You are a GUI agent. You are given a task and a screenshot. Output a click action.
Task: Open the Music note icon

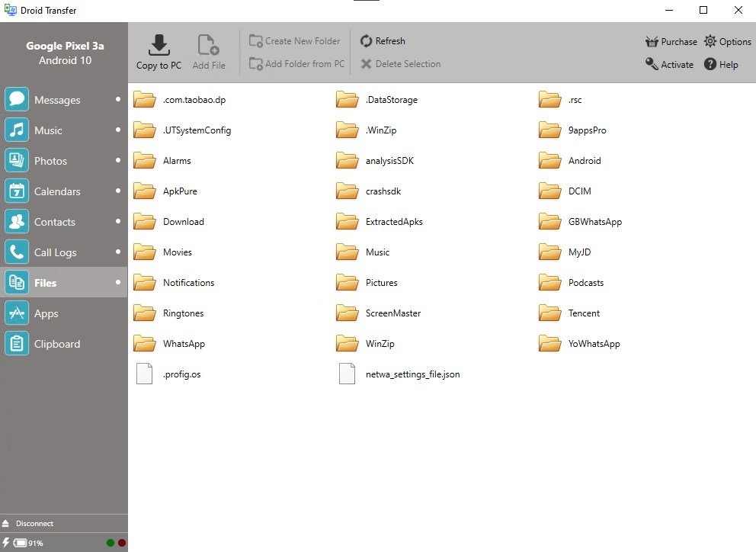point(17,130)
